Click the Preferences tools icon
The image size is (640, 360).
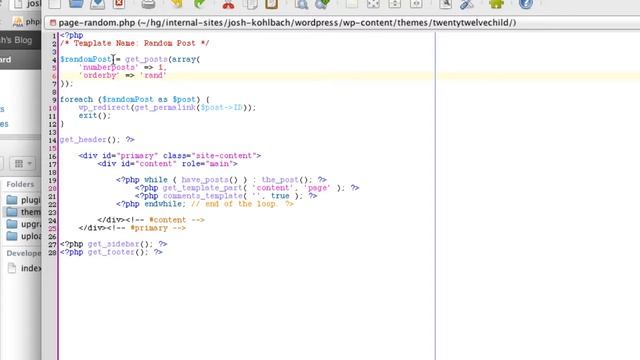click(x=467, y=4)
